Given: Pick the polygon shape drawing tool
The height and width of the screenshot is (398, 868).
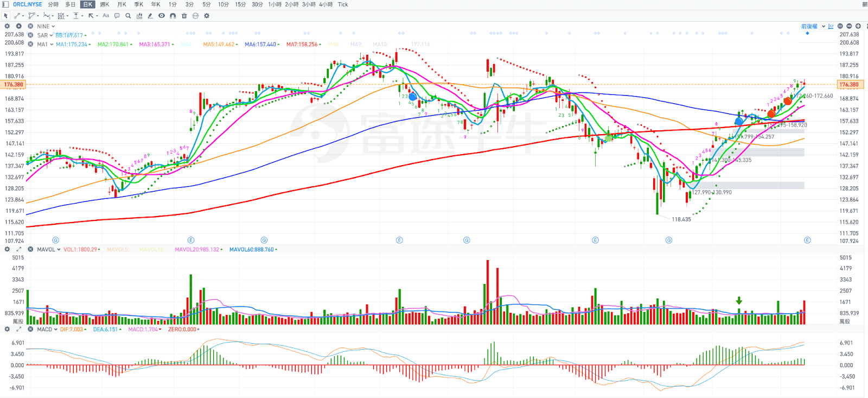Looking at the screenshot, I should click(31, 16).
